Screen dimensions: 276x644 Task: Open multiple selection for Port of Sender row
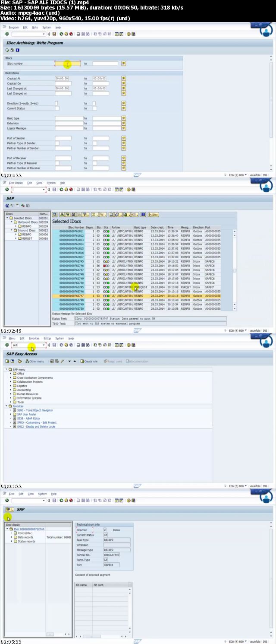[123, 138]
